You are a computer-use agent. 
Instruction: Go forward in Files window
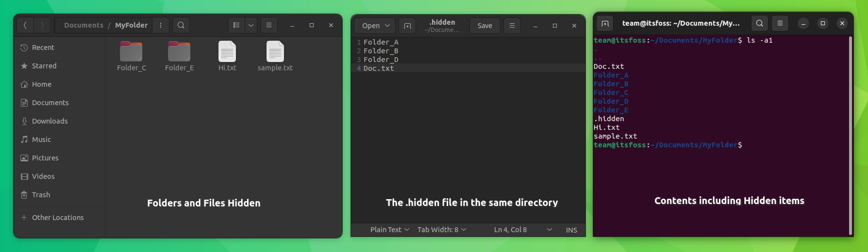[42, 25]
